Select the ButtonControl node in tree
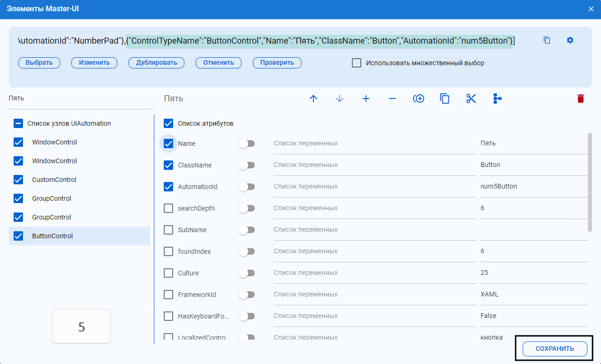Viewport: 601px width, 364px height. [53, 236]
